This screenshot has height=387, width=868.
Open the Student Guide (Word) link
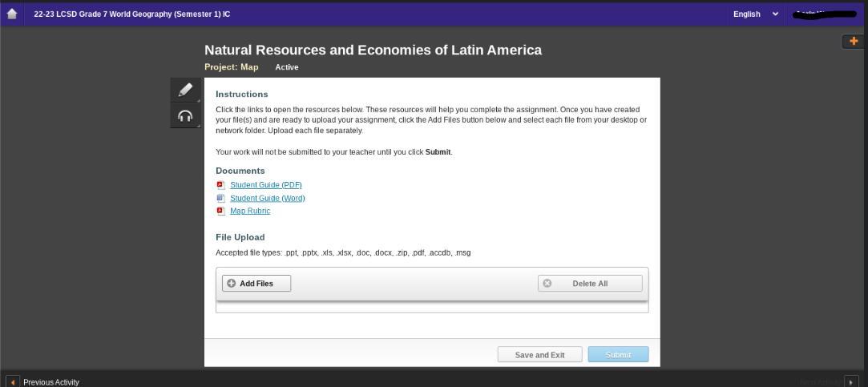(x=267, y=198)
